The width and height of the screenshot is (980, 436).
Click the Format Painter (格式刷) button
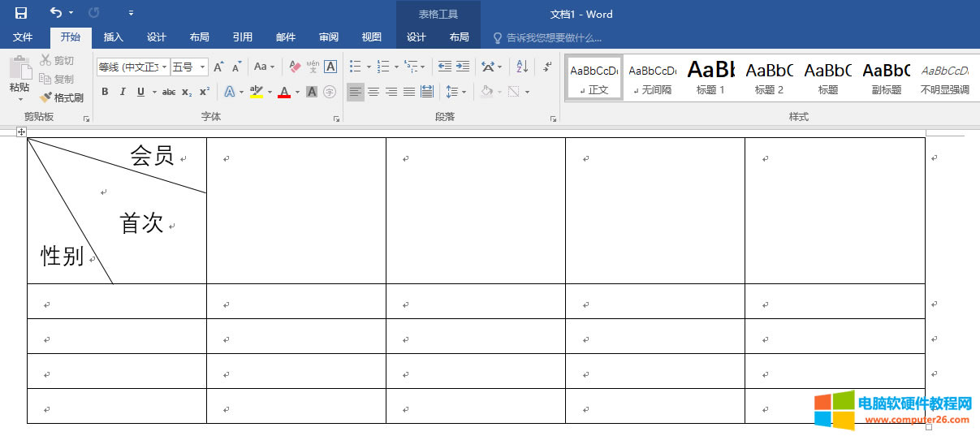[x=63, y=97]
